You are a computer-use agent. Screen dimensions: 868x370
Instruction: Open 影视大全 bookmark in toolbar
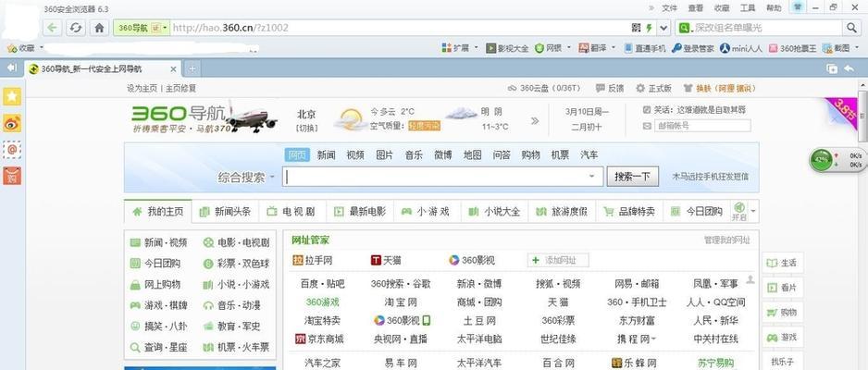coord(507,48)
